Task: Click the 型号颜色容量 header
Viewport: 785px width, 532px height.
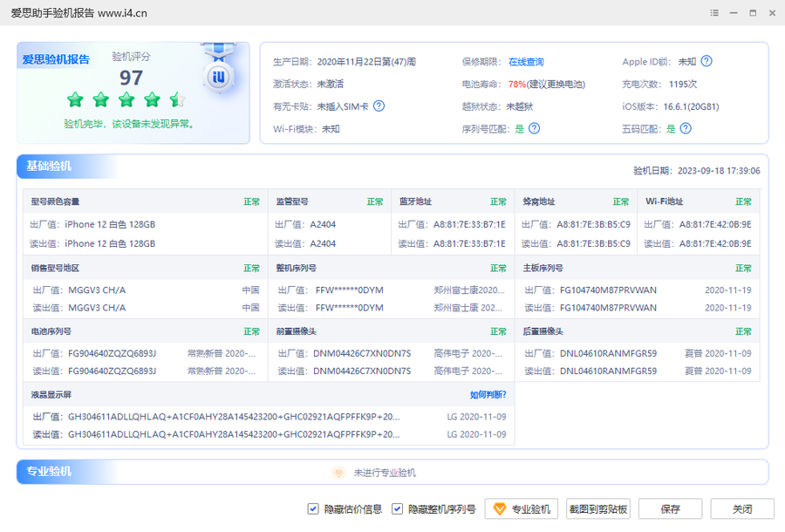Action: pyautogui.click(x=55, y=201)
